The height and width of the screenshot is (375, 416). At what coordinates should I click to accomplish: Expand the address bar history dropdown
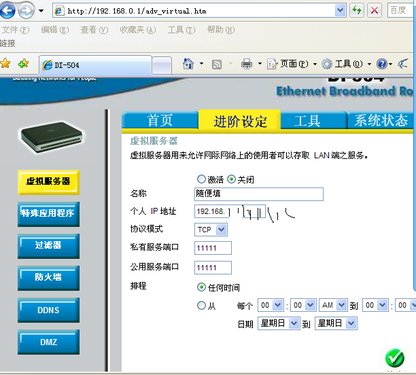coord(340,11)
